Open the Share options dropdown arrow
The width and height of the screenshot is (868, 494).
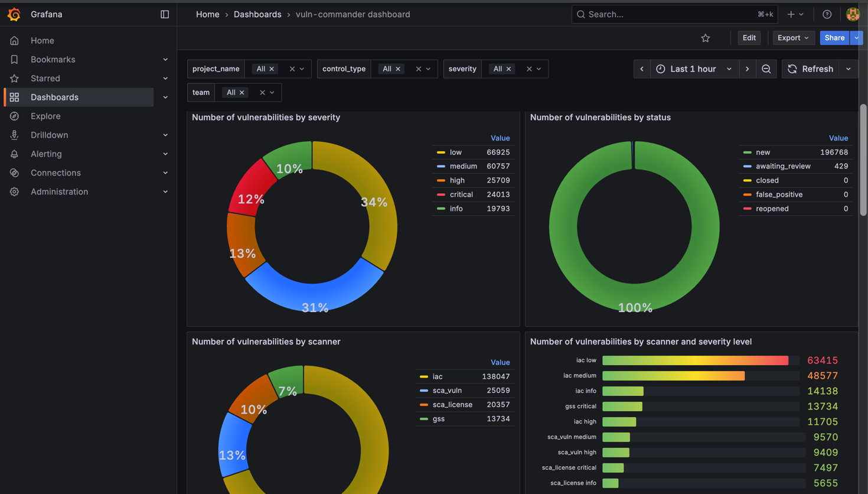pyautogui.click(x=857, y=38)
